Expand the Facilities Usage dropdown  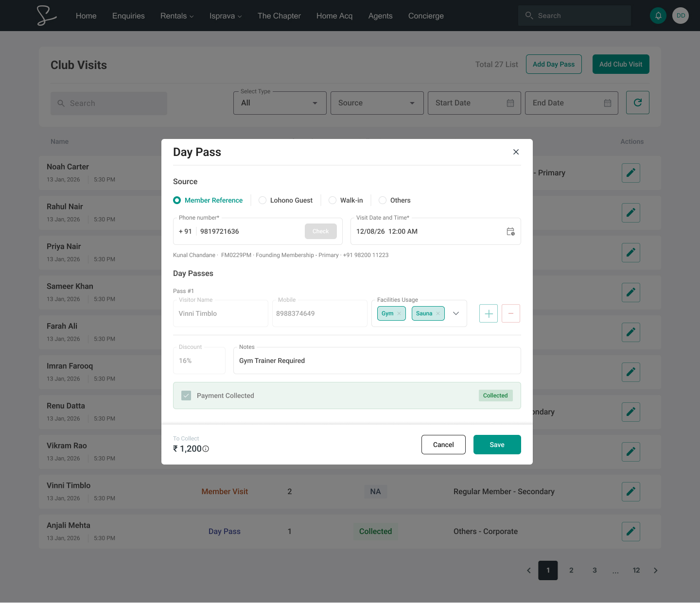point(456,313)
